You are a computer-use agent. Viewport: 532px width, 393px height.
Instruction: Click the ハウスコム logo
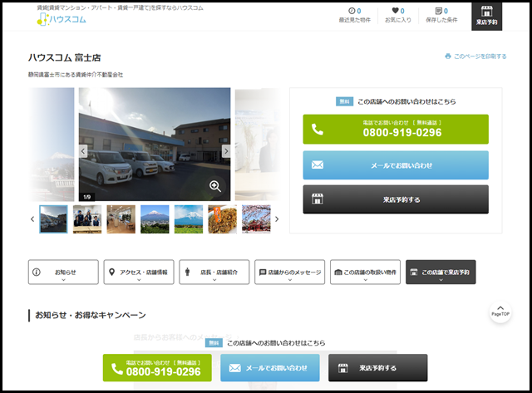click(62, 19)
